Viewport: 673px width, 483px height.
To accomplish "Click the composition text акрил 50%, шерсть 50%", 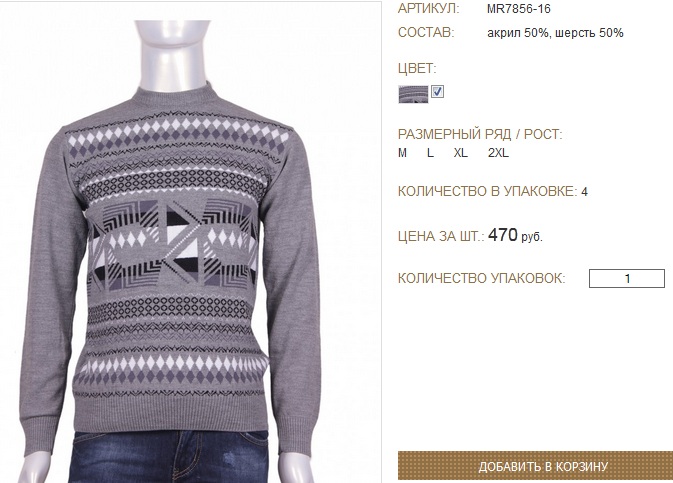I will point(555,33).
